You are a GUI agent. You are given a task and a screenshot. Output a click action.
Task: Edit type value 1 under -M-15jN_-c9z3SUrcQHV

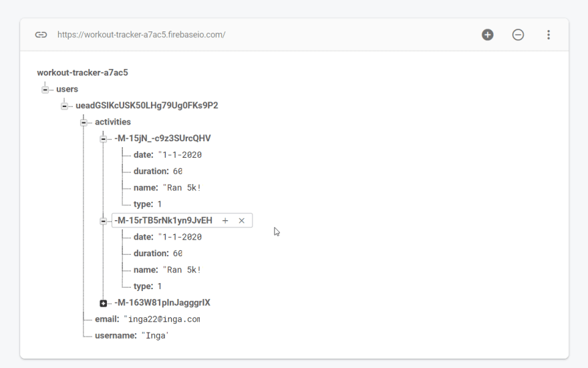coord(160,204)
